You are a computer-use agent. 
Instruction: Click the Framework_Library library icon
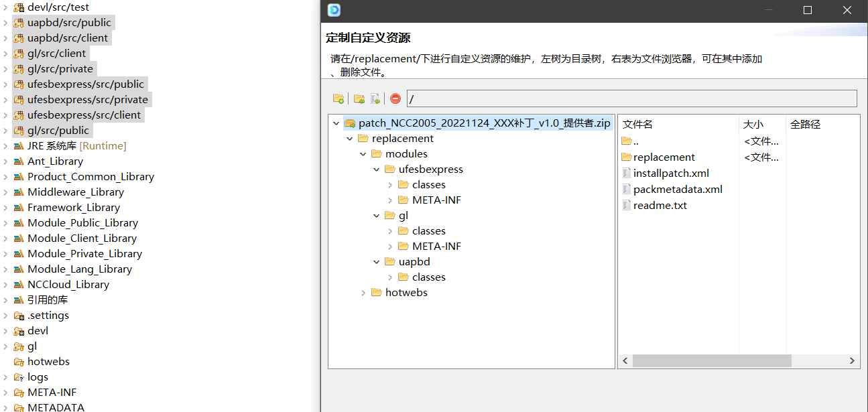pyautogui.click(x=19, y=208)
